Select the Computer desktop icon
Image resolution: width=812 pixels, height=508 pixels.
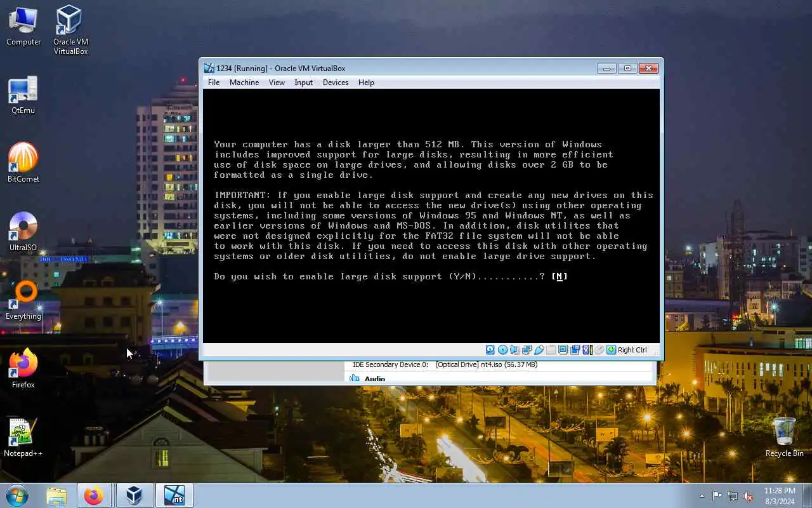click(x=23, y=26)
